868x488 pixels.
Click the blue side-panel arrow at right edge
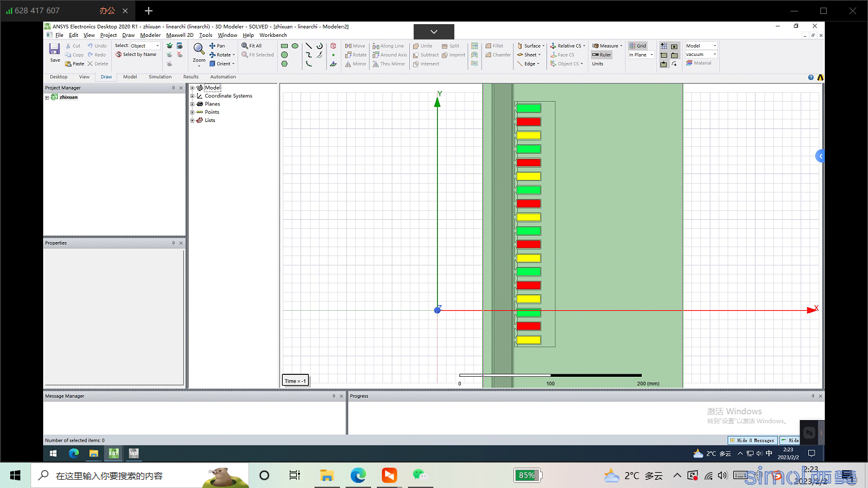point(820,156)
